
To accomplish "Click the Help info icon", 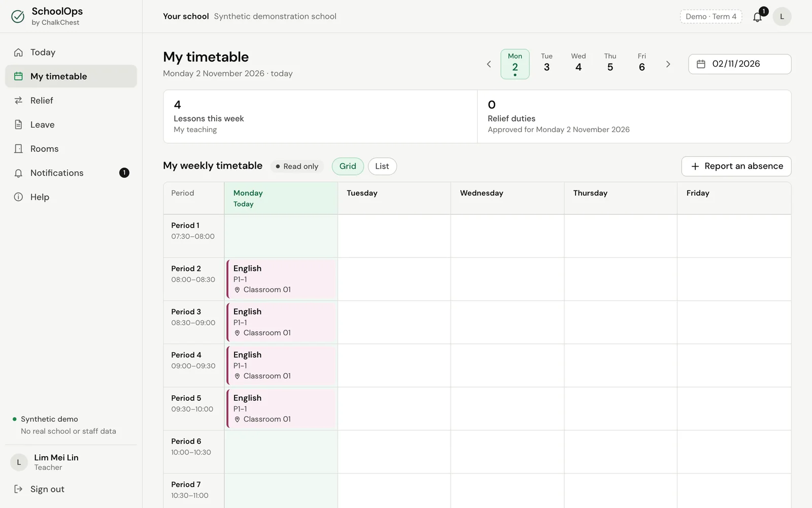I will tap(18, 197).
